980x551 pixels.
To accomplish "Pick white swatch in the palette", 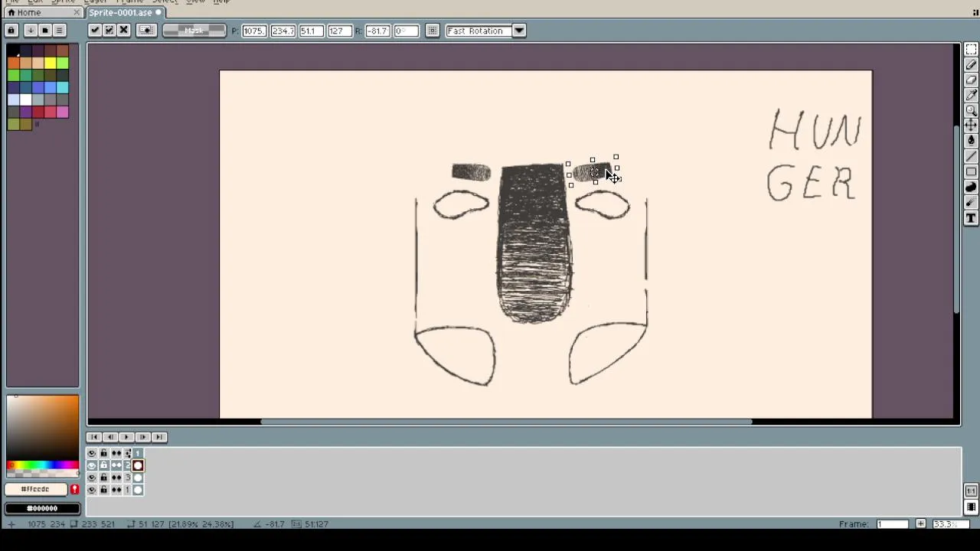I will click(26, 99).
